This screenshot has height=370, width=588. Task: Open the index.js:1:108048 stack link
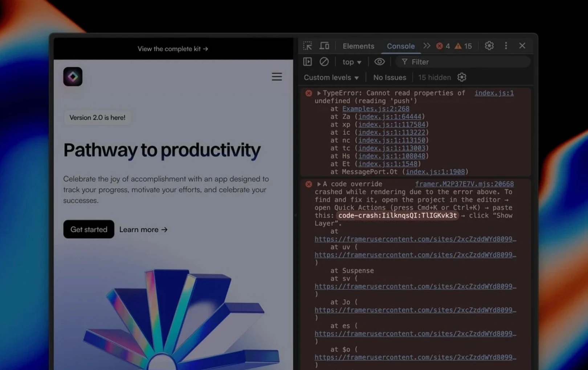click(392, 156)
